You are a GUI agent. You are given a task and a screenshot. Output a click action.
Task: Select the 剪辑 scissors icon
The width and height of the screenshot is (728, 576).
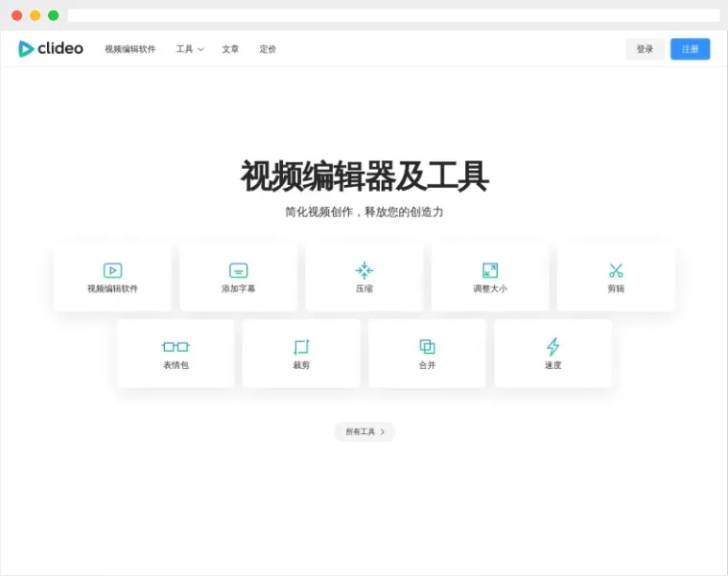[616, 270]
